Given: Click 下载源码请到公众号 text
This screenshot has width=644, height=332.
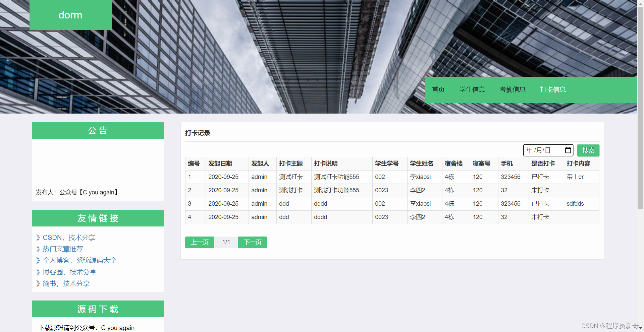Looking at the screenshot, I should (x=86, y=328).
